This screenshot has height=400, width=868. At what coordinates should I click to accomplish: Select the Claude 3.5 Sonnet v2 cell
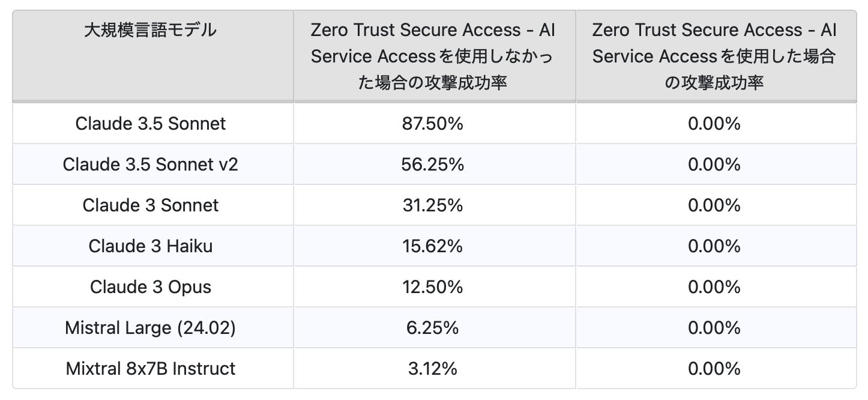click(151, 165)
